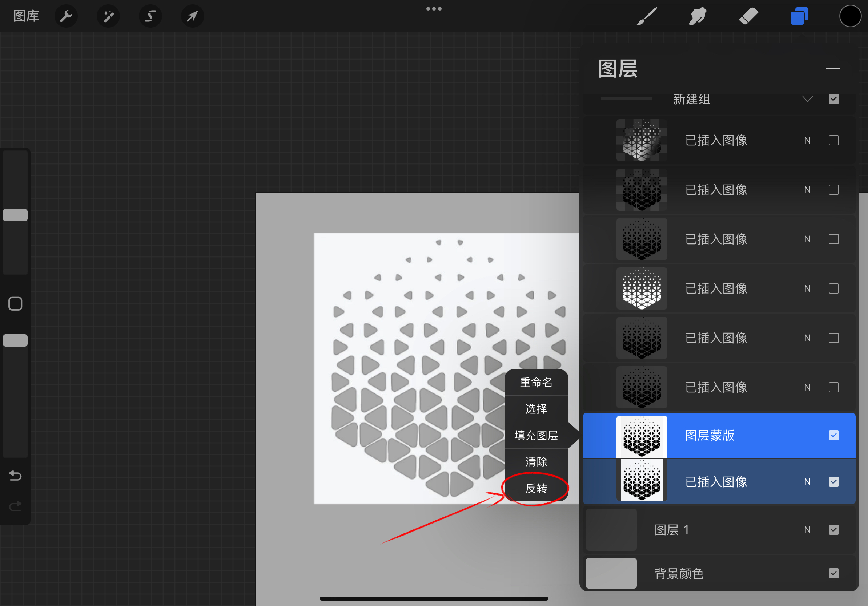The width and height of the screenshot is (868, 606).
Task: Enable visibility of the topmost 已插入图像 layer
Action: tap(833, 140)
